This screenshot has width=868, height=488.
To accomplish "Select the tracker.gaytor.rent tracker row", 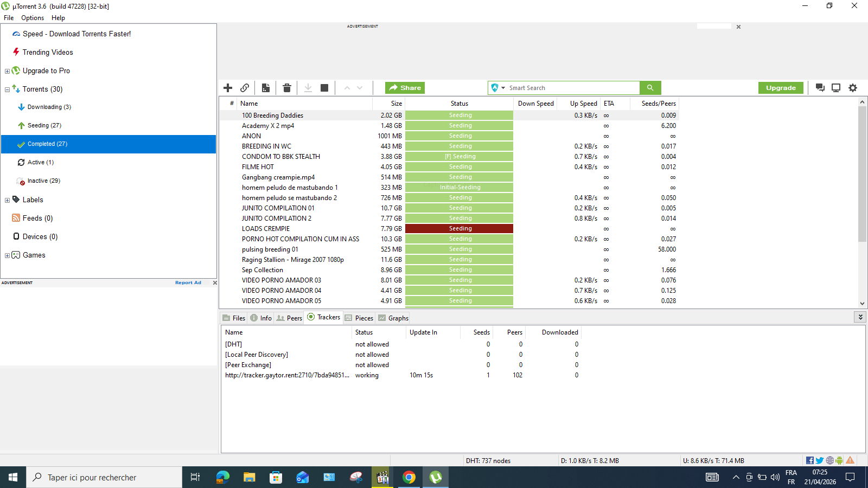I will (x=401, y=375).
